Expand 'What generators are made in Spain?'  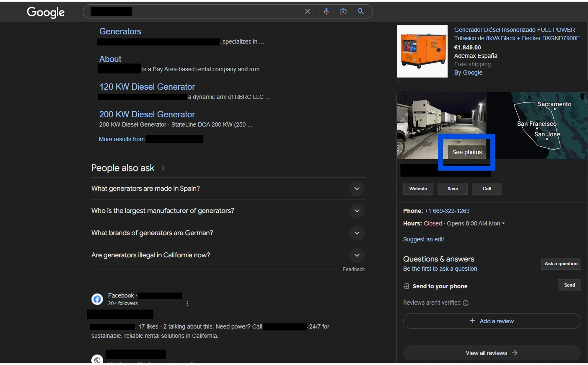(x=357, y=189)
